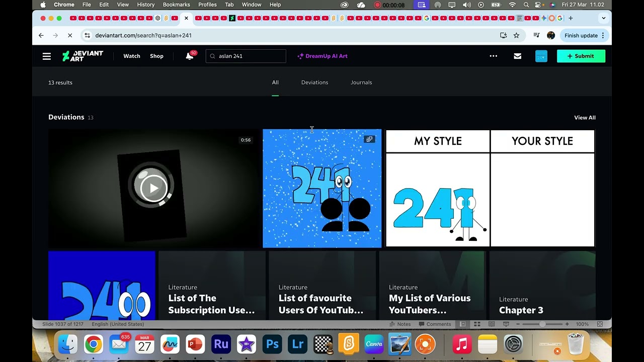Adjust the PowerPoint zoom slider
The image size is (644, 362).
tap(542, 324)
